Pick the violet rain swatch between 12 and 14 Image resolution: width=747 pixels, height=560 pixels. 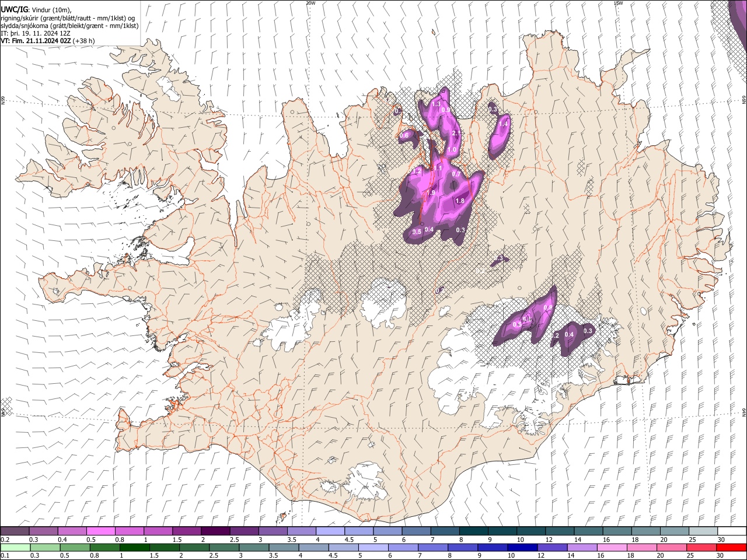pyautogui.click(x=553, y=547)
